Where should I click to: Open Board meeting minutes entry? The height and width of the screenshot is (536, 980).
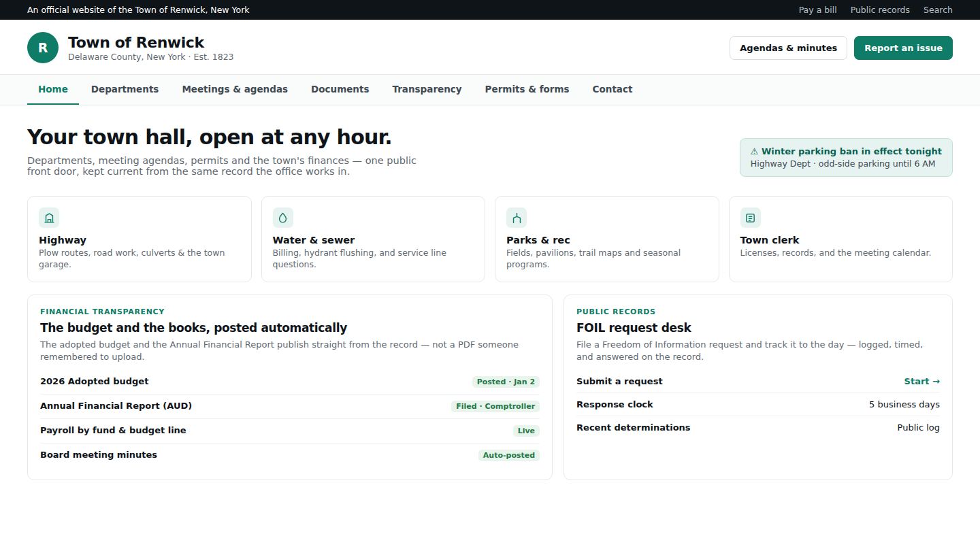point(290,455)
